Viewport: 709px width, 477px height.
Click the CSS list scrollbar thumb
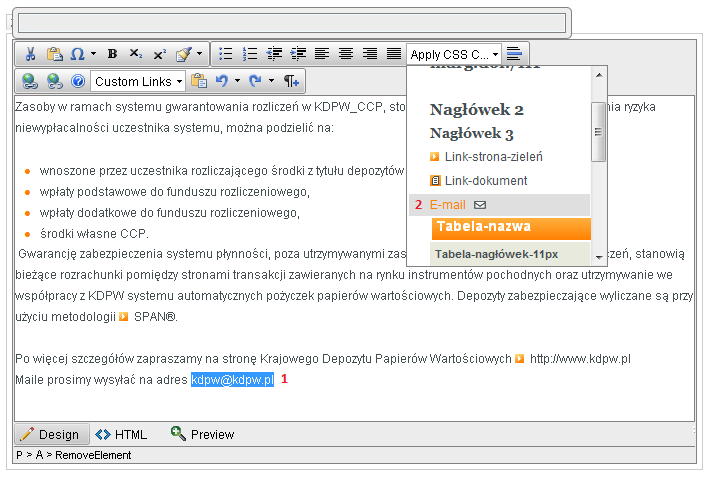pos(598,132)
